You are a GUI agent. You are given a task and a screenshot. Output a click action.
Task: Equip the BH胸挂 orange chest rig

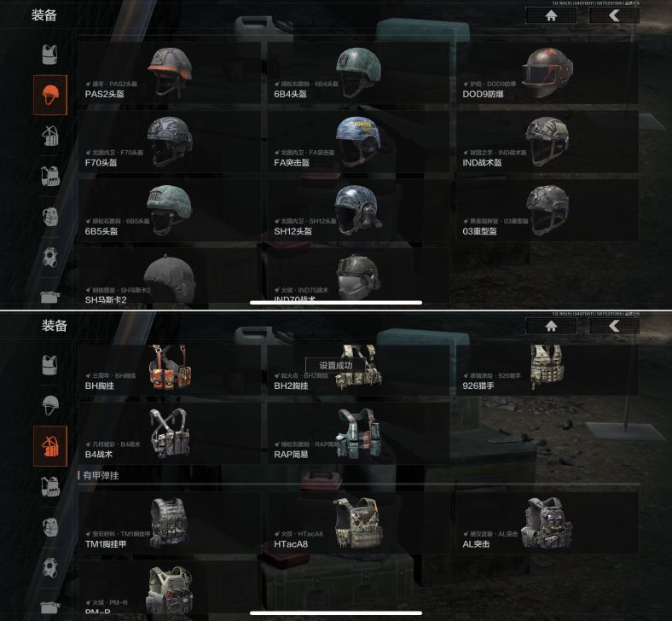coord(170,369)
